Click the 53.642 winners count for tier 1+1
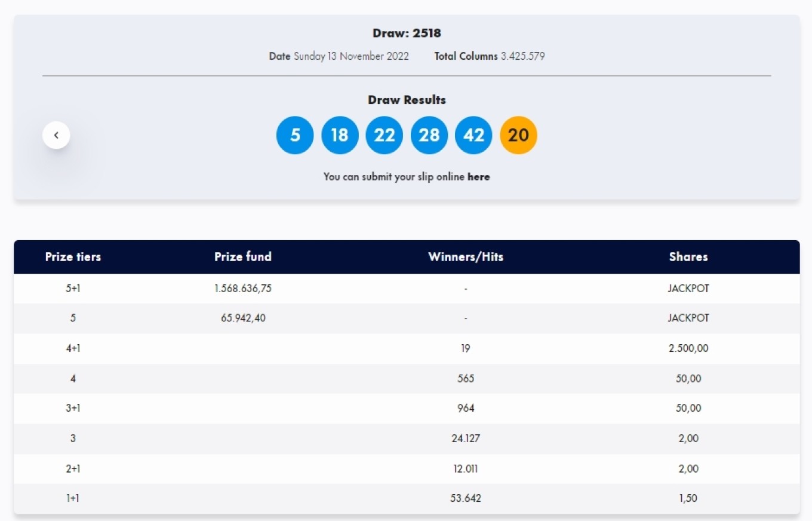 coord(466,498)
